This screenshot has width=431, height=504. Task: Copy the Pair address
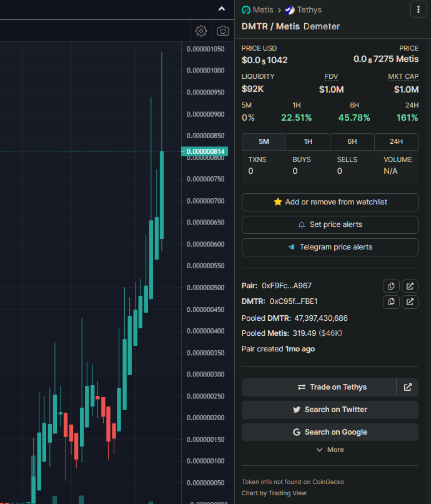[391, 286]
